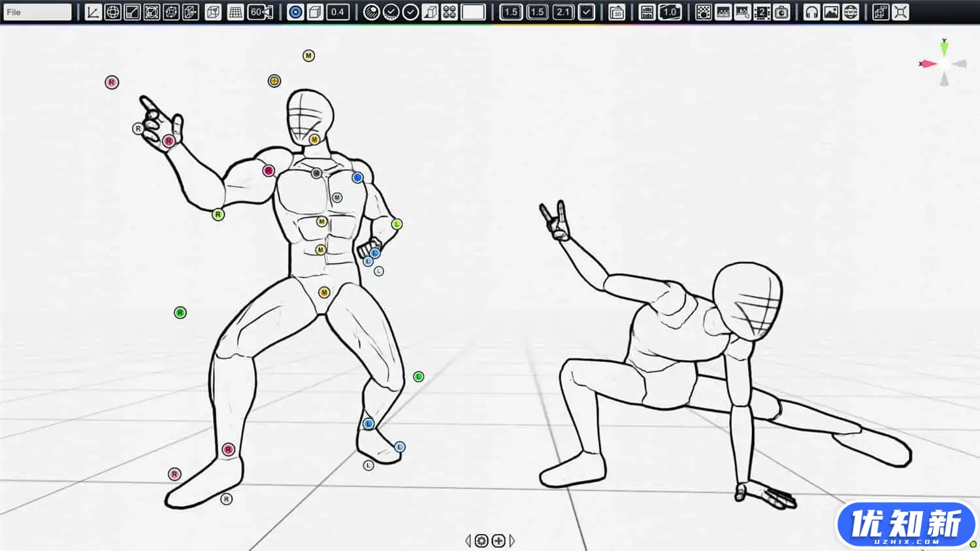The width and height of the screenshot is (980, 551).
Task: Click the previous arrow at screen bottom
Action: [468, 541]
